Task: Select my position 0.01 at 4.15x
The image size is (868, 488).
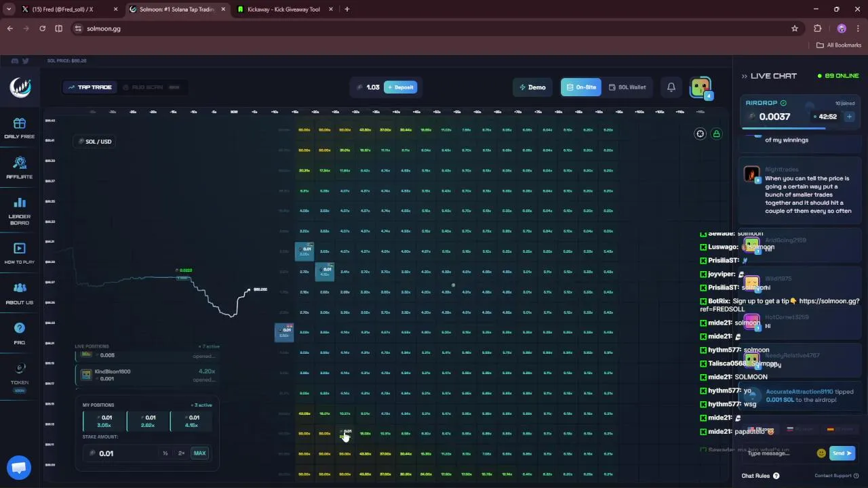Action: pyautogui.click(x=191, y=422)
